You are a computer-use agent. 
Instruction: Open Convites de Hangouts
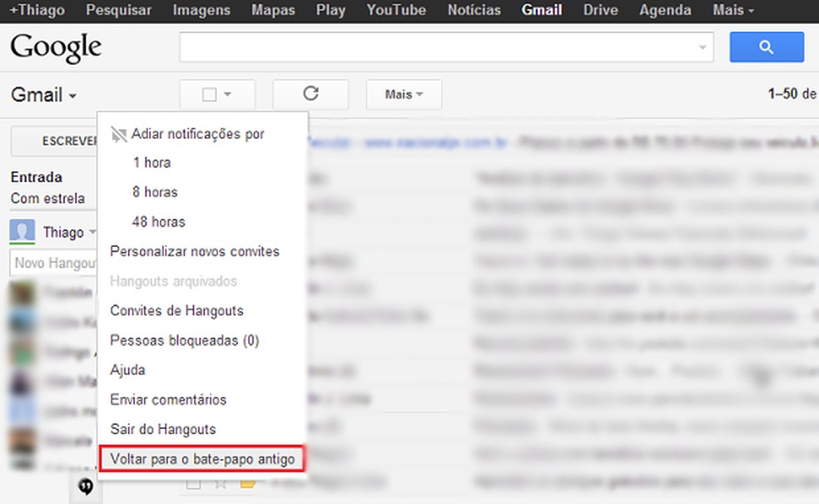(177, 311)
